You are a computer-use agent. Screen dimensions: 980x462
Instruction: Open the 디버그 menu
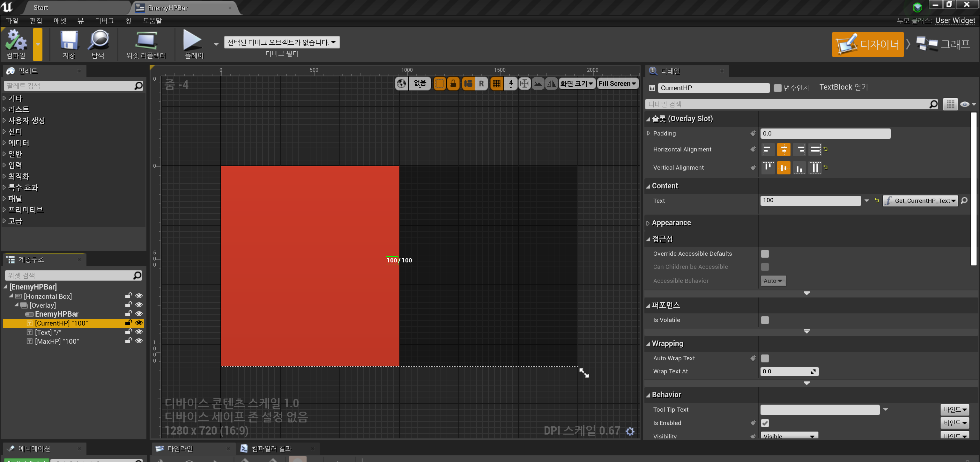(104, 20)
